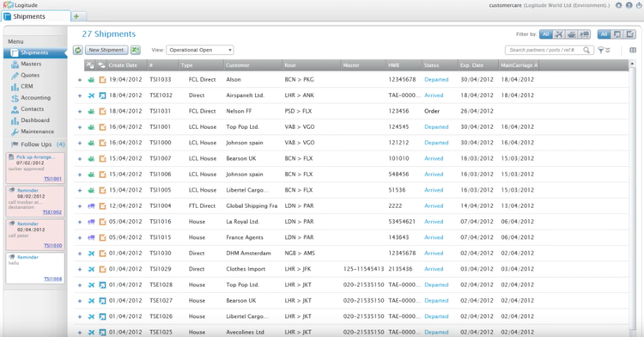Screen dimensions: 644x337
Task: Sort by Create Date column header
Action: click(123, 65)
